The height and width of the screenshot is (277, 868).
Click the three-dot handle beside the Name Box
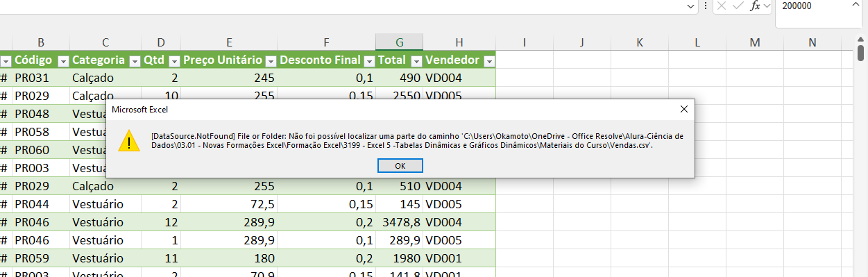706,6
